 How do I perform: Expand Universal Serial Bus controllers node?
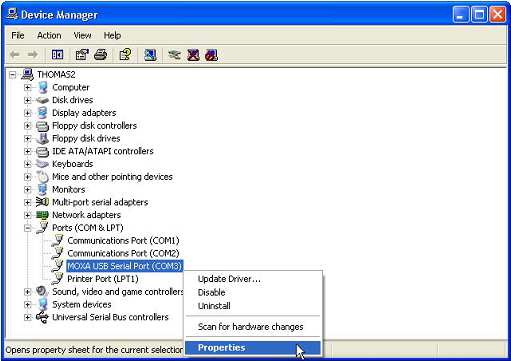pyautogui.click(x=28, y=317)
